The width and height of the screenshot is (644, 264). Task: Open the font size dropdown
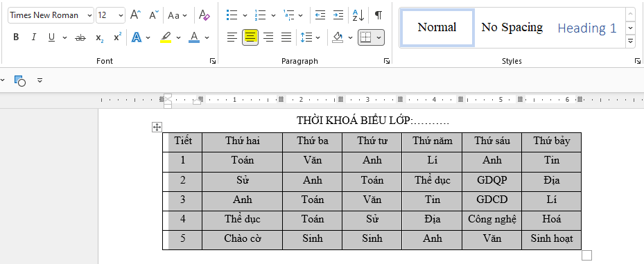(121, 15)
